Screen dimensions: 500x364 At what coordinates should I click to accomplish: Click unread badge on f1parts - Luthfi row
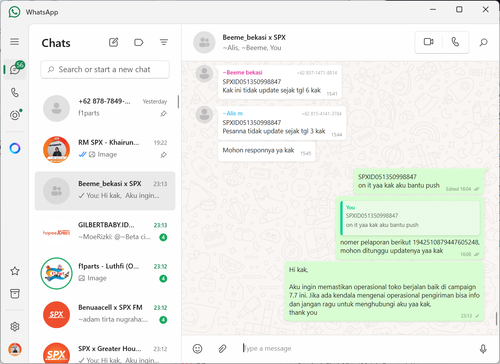pyautogui.click(x=163, y=279)
